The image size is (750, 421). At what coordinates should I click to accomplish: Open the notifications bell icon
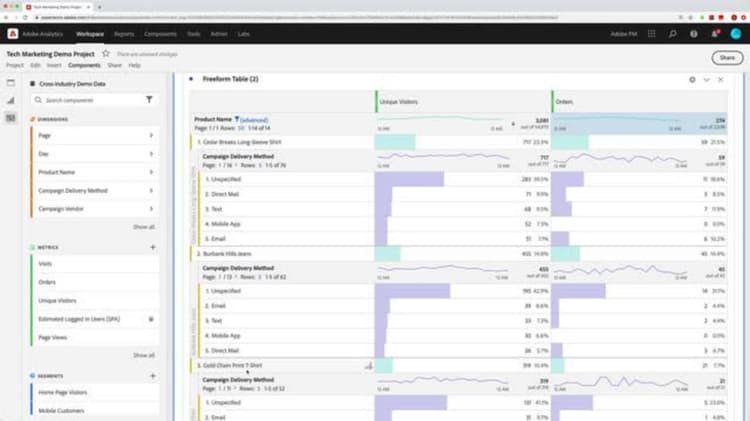coord(715,34)
